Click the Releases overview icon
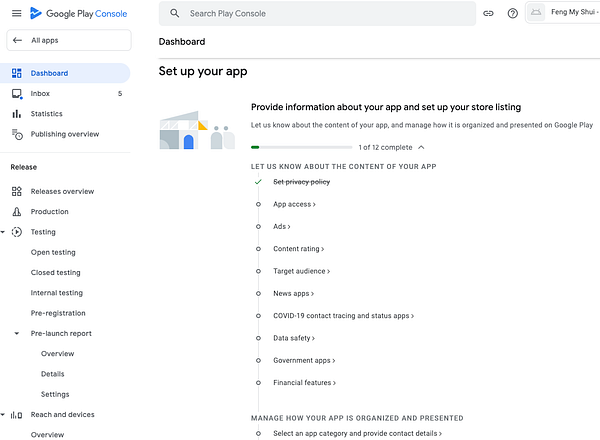Screen dimensions: 600x440 pyautogui.click(x=16, y=191)
